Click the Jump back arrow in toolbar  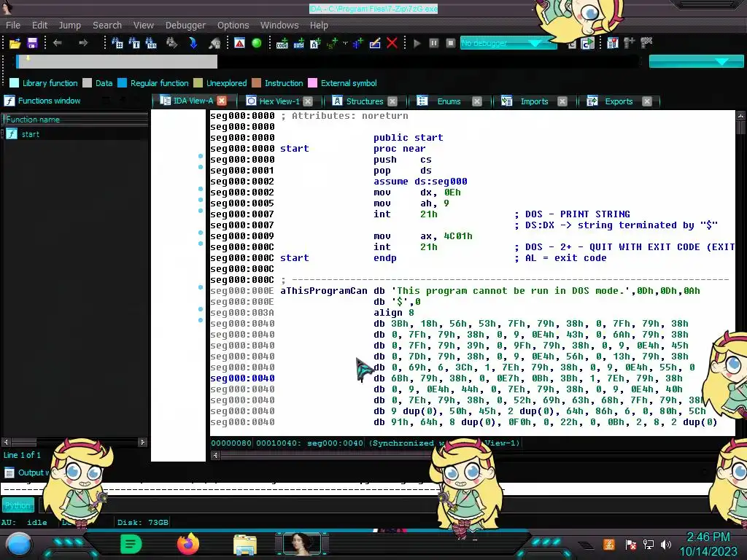(57, 43)
